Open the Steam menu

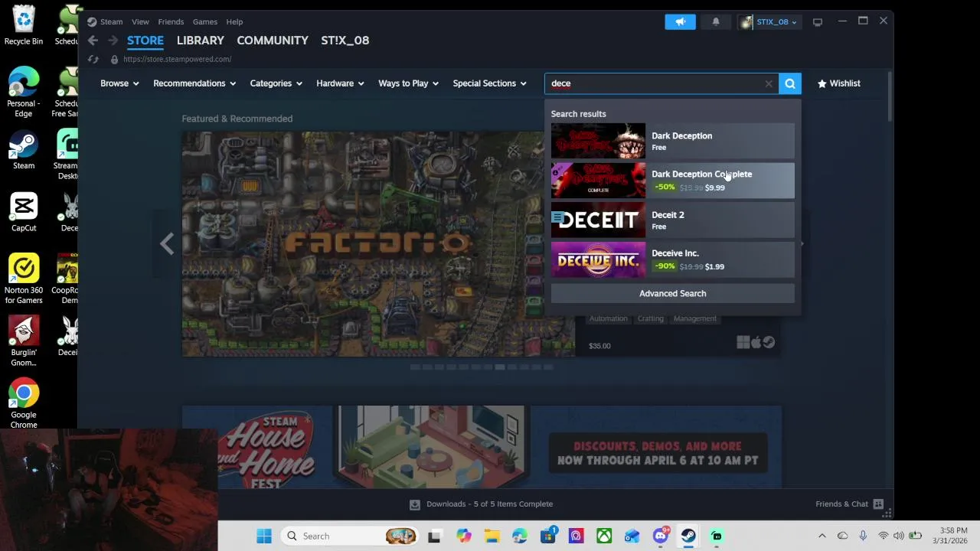(x=111, y=21)
